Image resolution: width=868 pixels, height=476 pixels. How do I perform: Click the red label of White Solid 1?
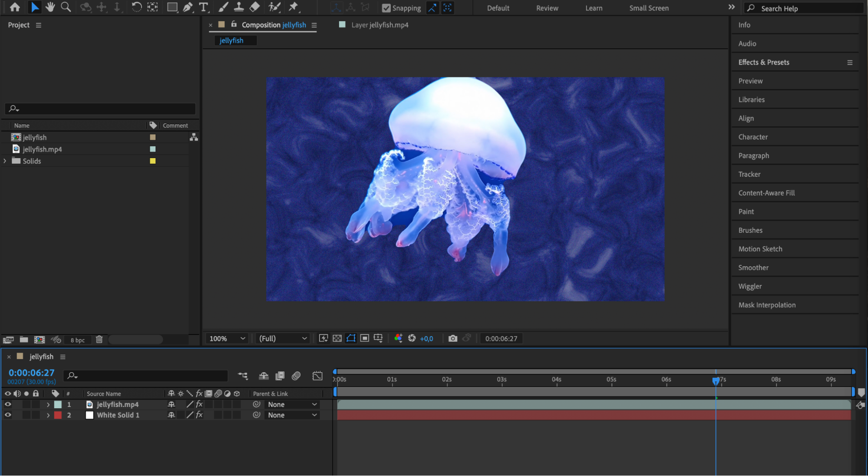tap(58, 415)
